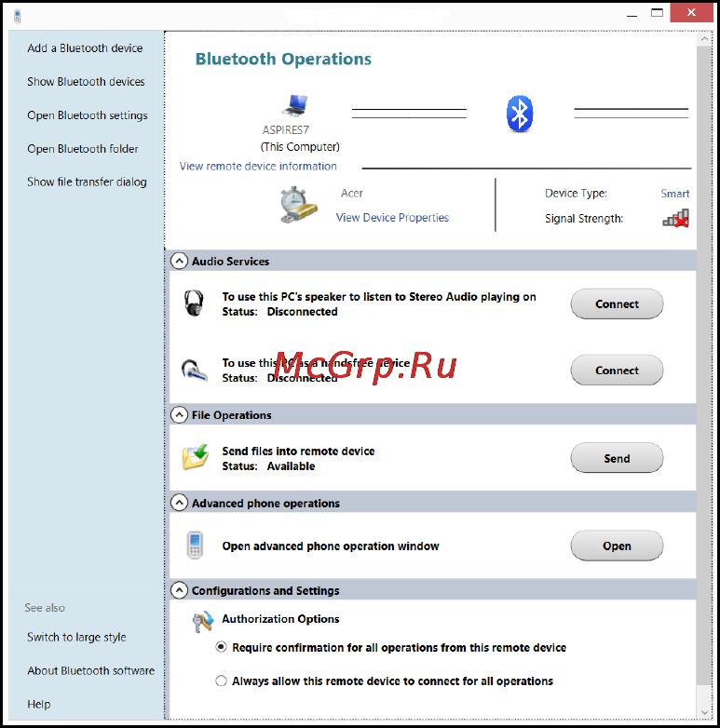Click the app icon in title bar
Image resolution: width=720 pixels, height=728 pixels.
[17, 16]
